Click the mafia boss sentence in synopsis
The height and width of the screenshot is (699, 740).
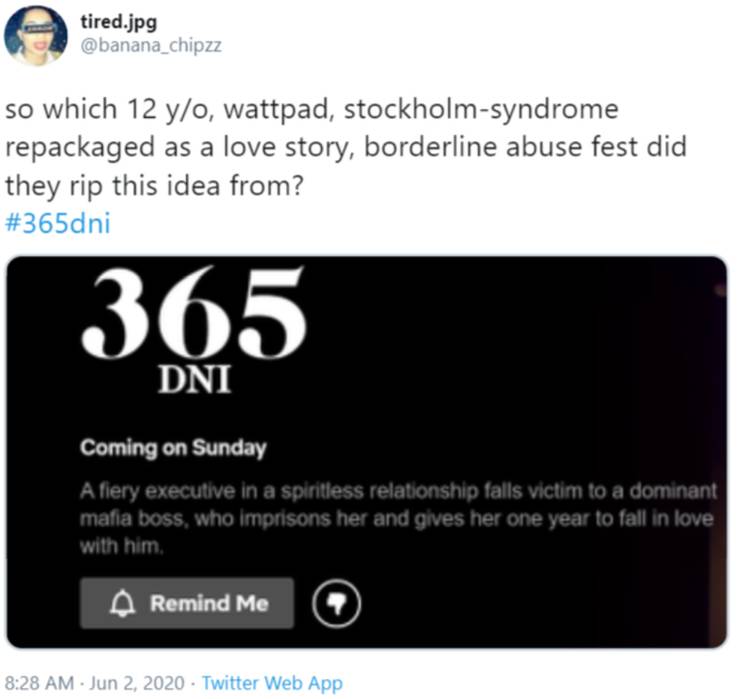tap(396, 519)
